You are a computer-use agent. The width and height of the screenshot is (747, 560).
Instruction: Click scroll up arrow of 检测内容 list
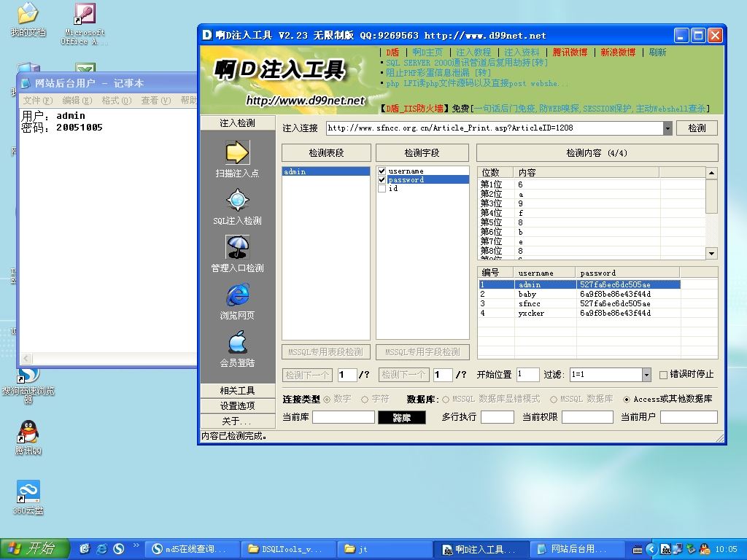[x=711, y=173]
